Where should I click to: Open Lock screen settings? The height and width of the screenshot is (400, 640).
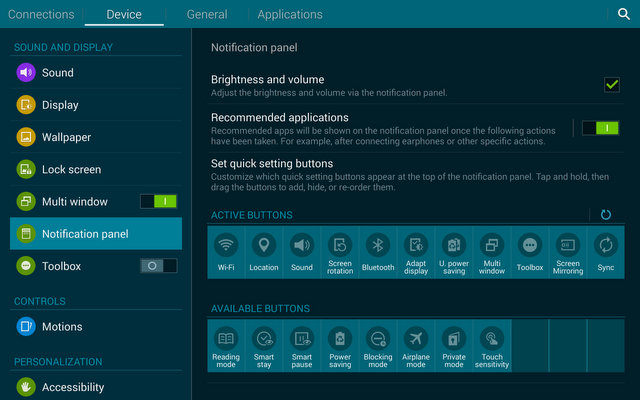click(x=71, y=169)
